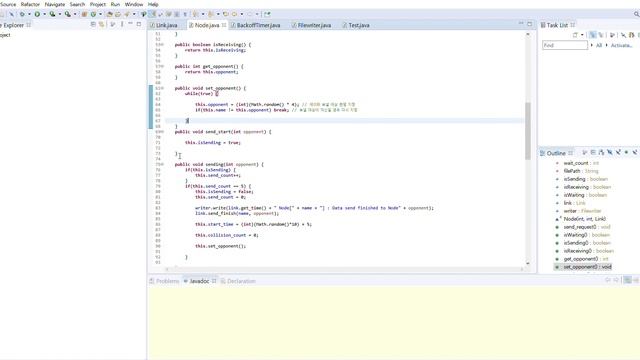Click the Forward navigation arrow icon
This screenshot has height=360, width=640.
(x=250, y=14)
